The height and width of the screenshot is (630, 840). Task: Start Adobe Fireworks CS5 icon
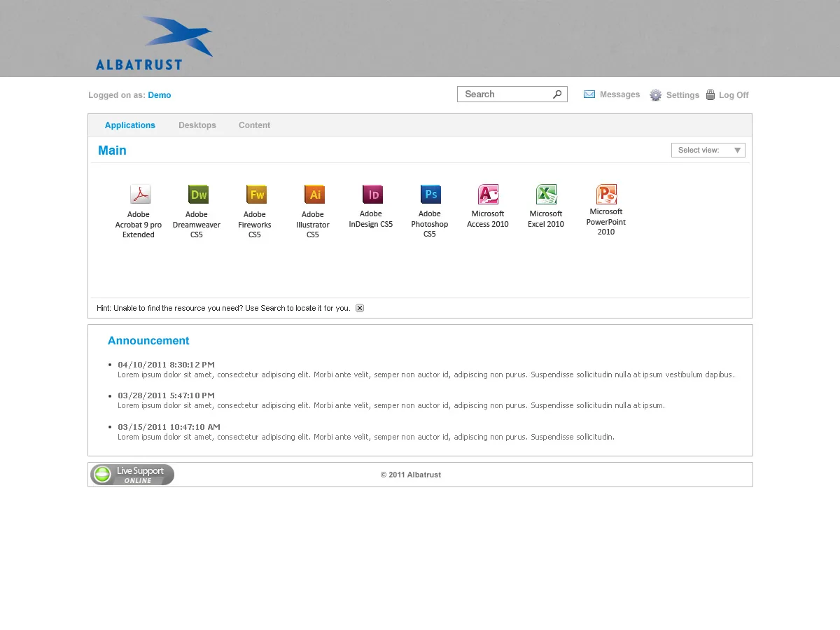(257, 194)
